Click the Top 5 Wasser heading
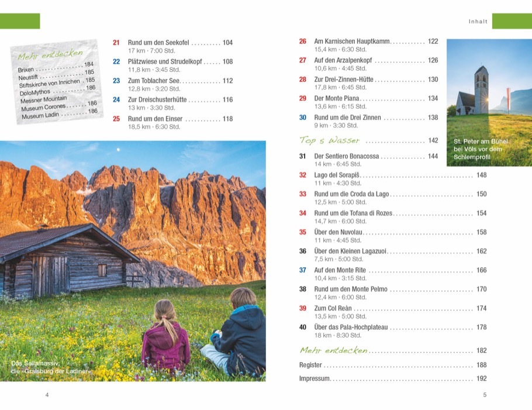Viewport: 532px width, 410px height. (329, 140)
